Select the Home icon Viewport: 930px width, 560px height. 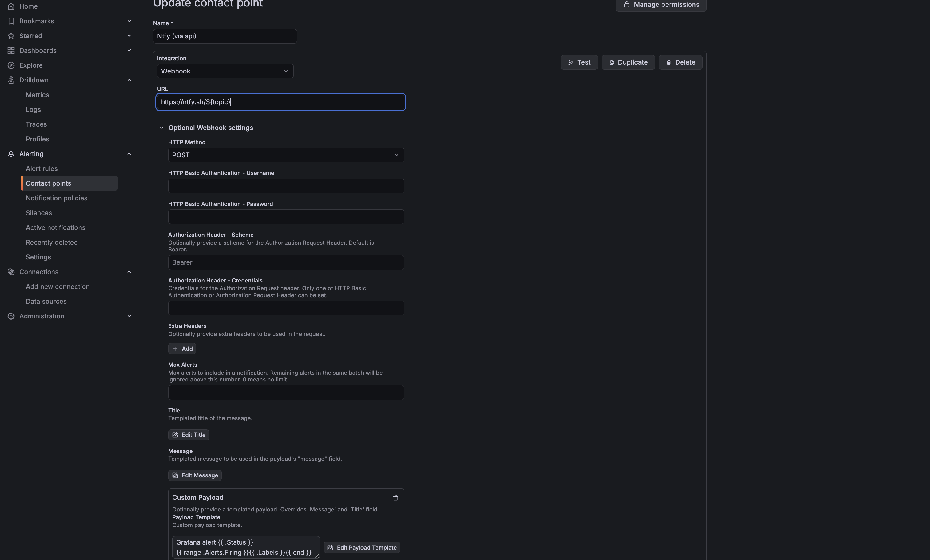11,6
